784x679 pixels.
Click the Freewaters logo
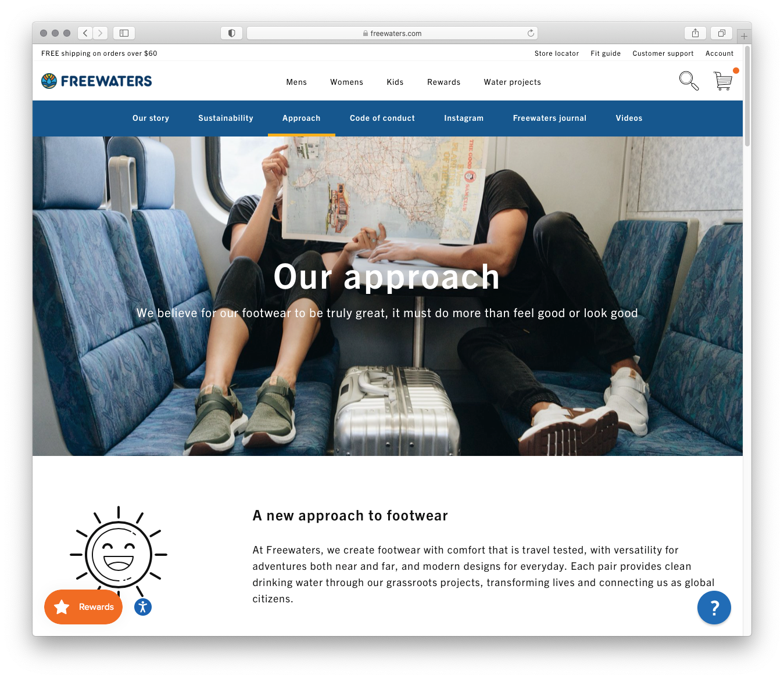[96, 81]
